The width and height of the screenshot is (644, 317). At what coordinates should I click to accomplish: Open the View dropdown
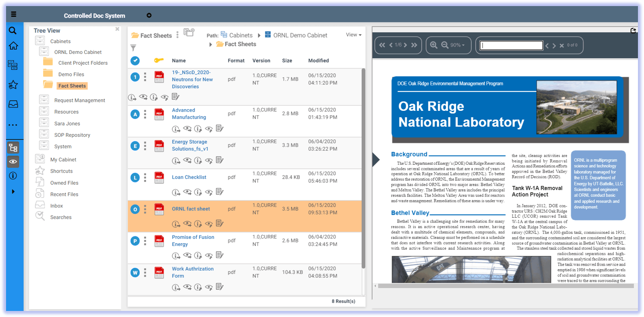(354, 35)
